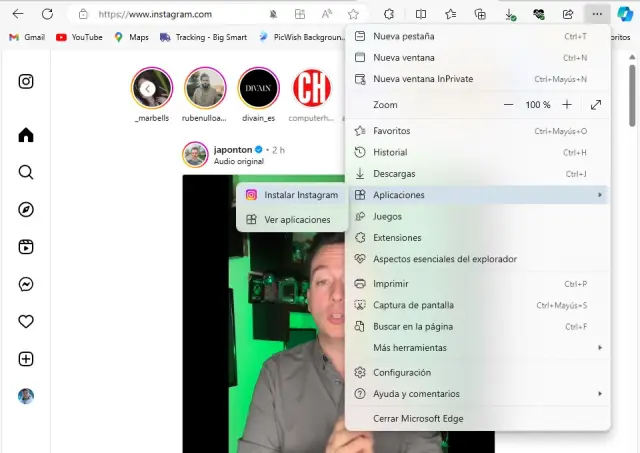This screenshot has width=640, height=453.
Task: Increase zoom with the plus button
Action: click(x=567, y=105)
